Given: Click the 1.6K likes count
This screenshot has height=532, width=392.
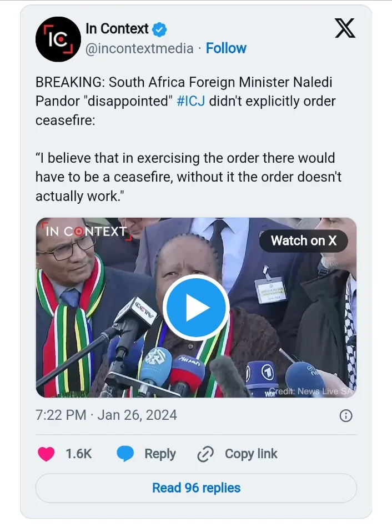Looking at the screenshot, I should tap(78, 454).
